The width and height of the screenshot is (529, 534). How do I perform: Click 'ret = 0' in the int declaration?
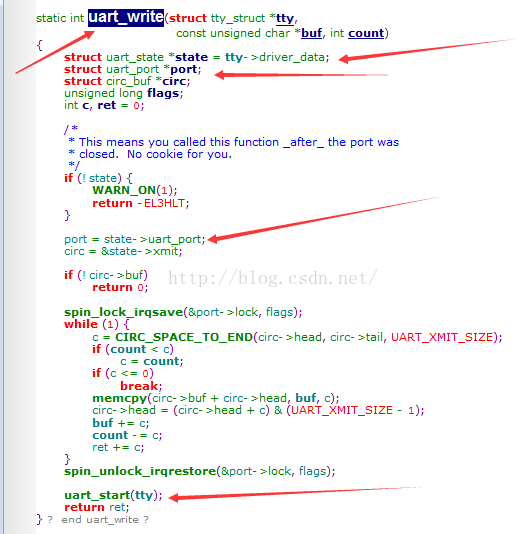point(118,106)
